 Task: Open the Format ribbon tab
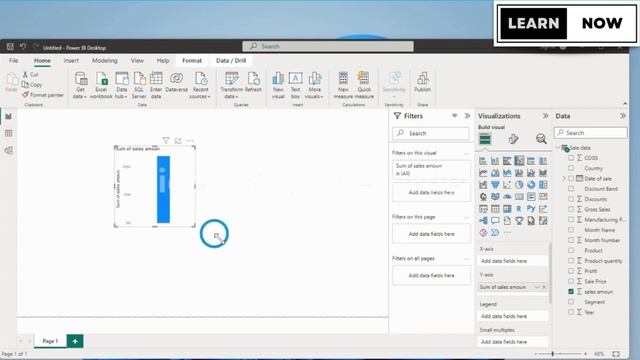click(x=192, y=60)
